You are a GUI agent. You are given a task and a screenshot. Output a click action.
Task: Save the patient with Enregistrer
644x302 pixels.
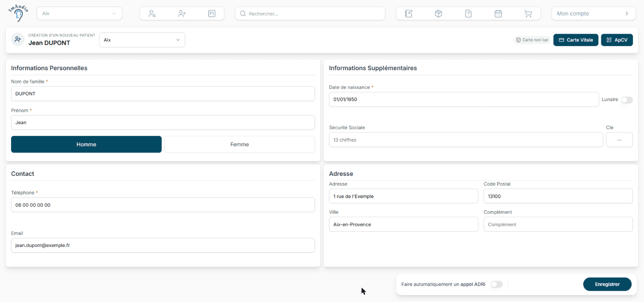point(607,284)
